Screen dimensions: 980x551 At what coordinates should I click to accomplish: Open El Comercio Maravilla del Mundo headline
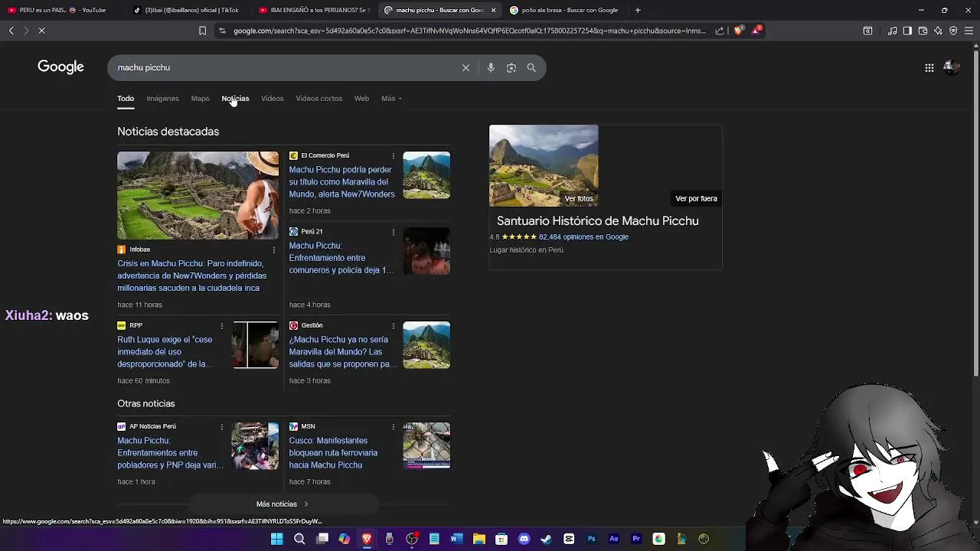(341, 182)
